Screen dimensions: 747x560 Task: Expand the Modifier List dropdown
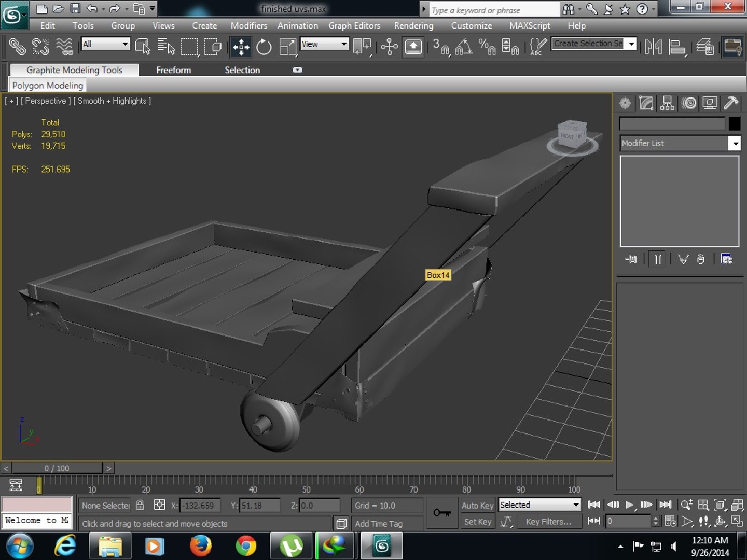coord(680,143)
